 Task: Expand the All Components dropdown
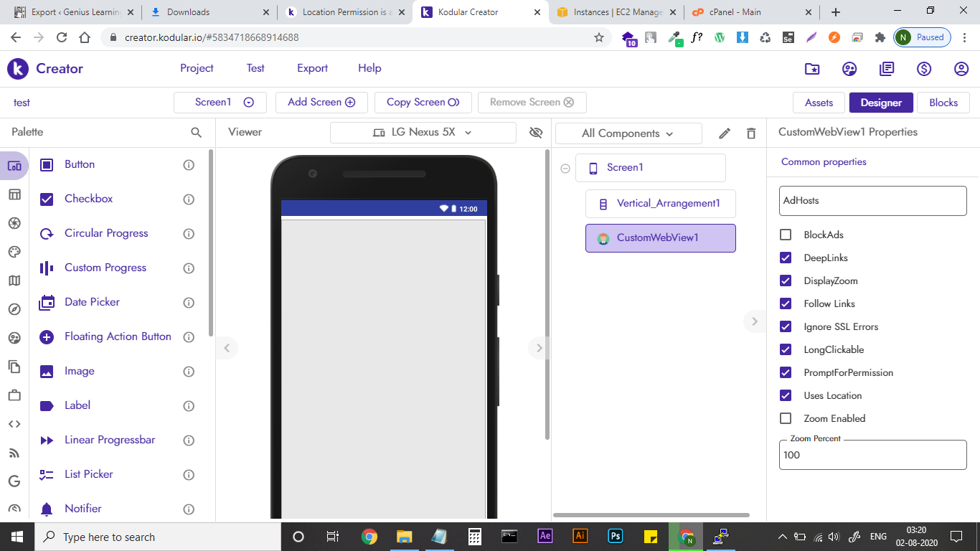click(x=628, y=133)
